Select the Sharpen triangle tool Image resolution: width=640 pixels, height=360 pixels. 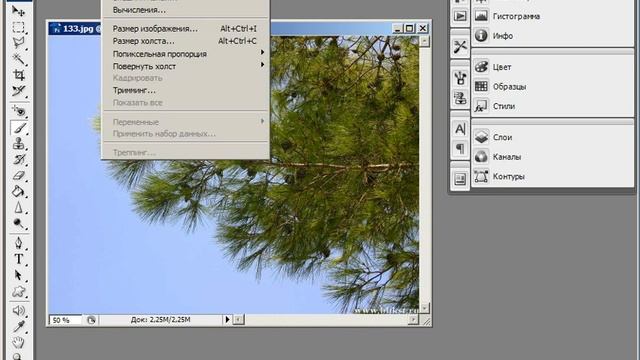(18, 207)
